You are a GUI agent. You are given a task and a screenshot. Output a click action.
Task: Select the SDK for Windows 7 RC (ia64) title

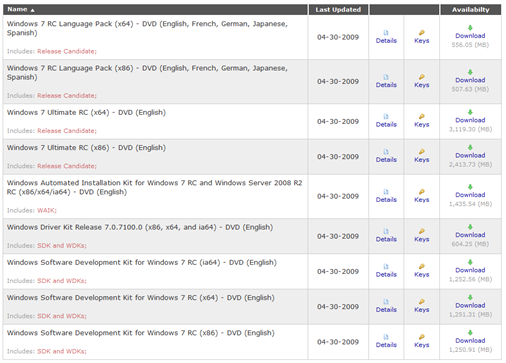click(142, 263)
